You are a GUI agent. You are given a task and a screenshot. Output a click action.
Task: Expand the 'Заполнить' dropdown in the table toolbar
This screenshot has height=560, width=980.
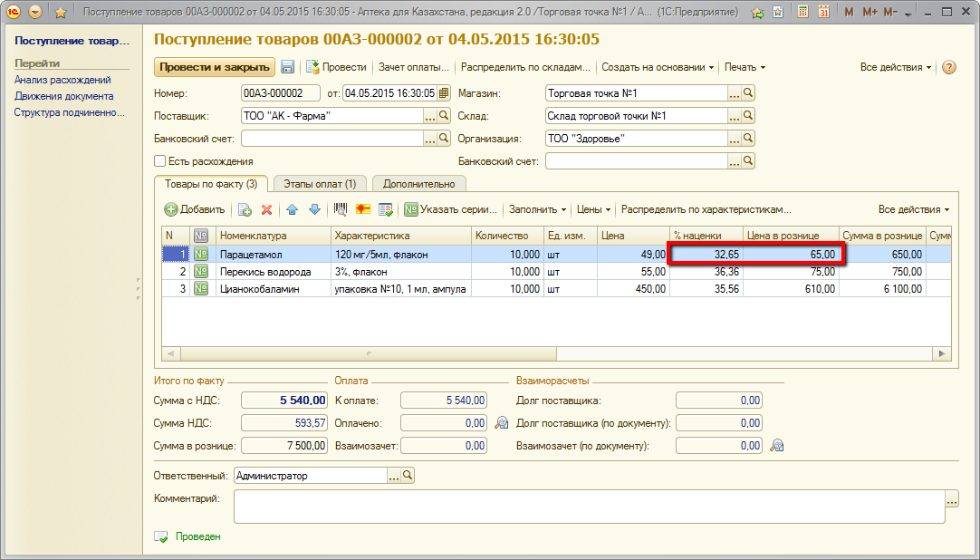point(537,209)
